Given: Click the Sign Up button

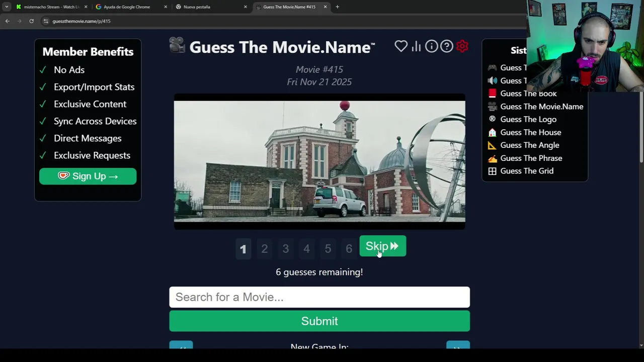Looking at the screenshot, I should 88,176.
